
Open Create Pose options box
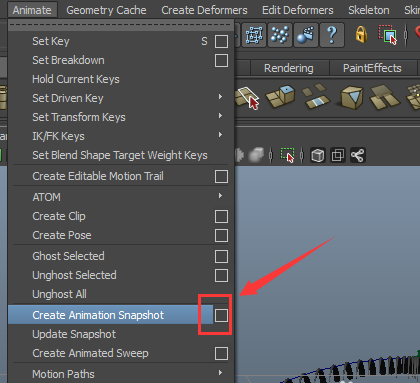221,235
